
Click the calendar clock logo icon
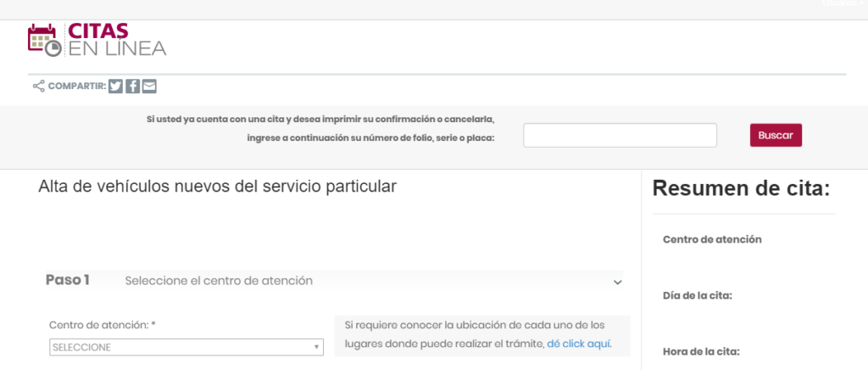click(44, 41)
